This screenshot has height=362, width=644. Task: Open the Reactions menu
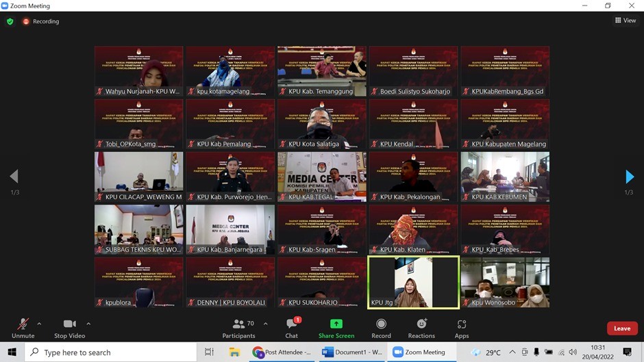pyautogui.click(x=421, y=327)
